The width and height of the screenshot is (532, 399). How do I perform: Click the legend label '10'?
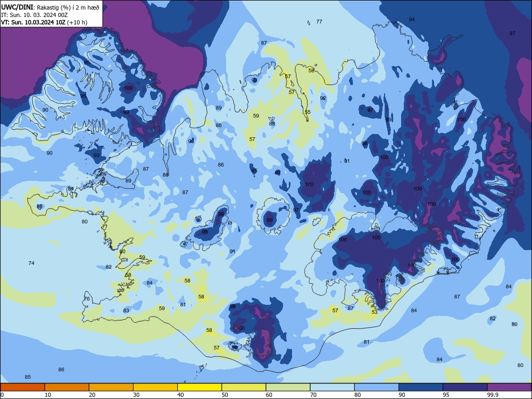click(x=48, y=395)
